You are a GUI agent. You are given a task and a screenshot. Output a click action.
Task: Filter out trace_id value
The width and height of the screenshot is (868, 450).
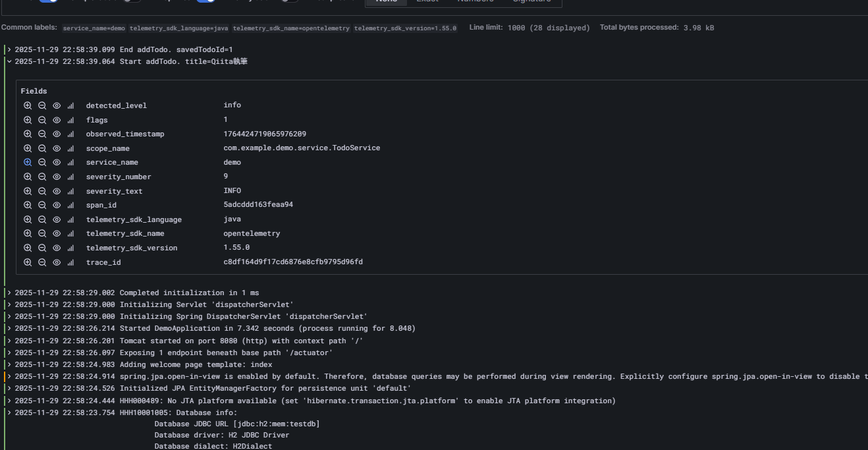[42, 262]
